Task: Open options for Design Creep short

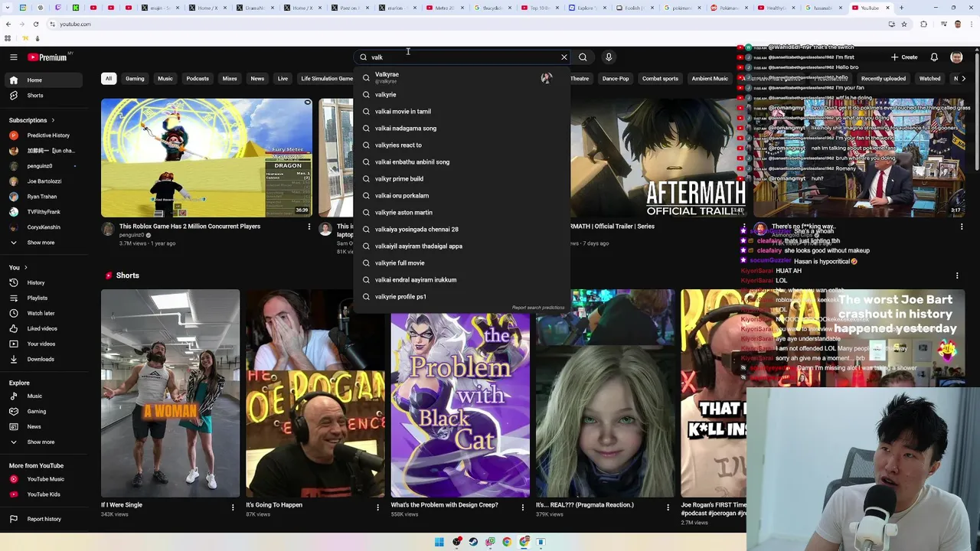Action: [523, 507]
